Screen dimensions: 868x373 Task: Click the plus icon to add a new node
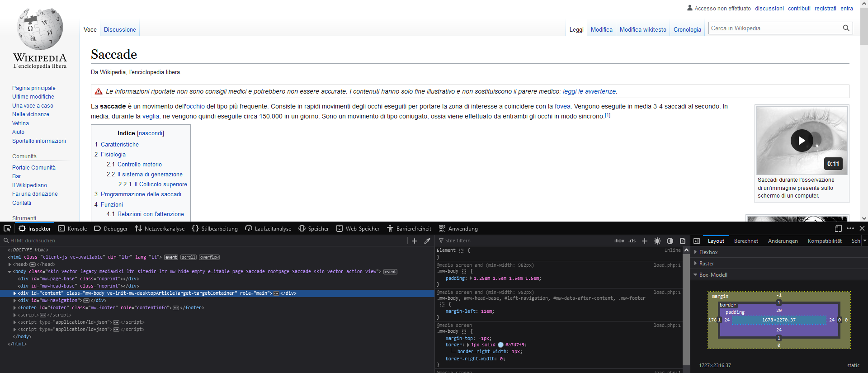click(415, 241)
